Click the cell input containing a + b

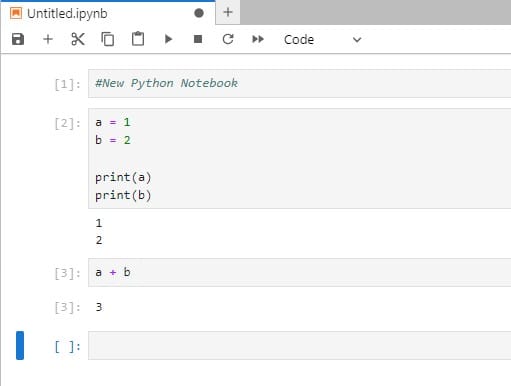click(x=300, y=272)
